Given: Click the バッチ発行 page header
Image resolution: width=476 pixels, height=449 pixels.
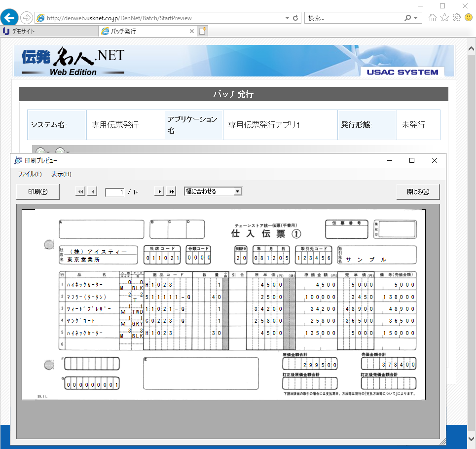Looking at the screenshot, I should point(233,94).
